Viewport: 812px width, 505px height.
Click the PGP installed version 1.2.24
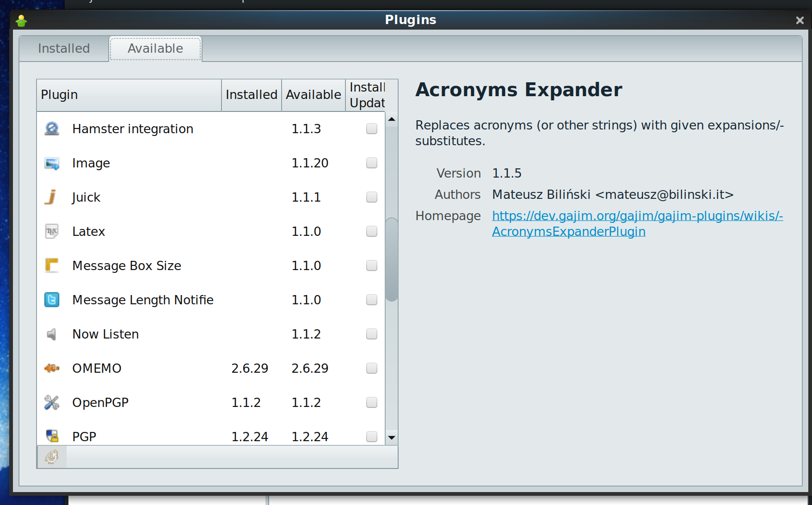(250, 437)
